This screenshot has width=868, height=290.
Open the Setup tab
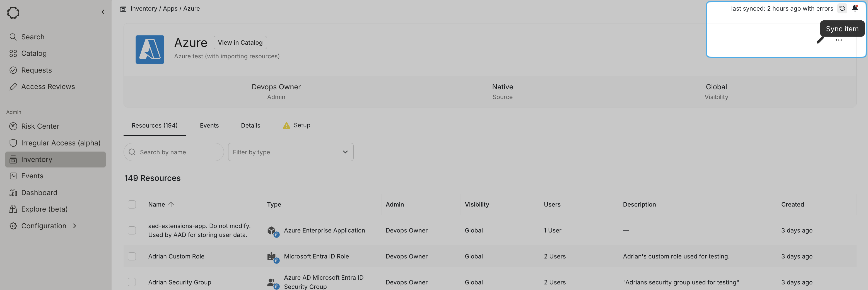coord(296,125)
